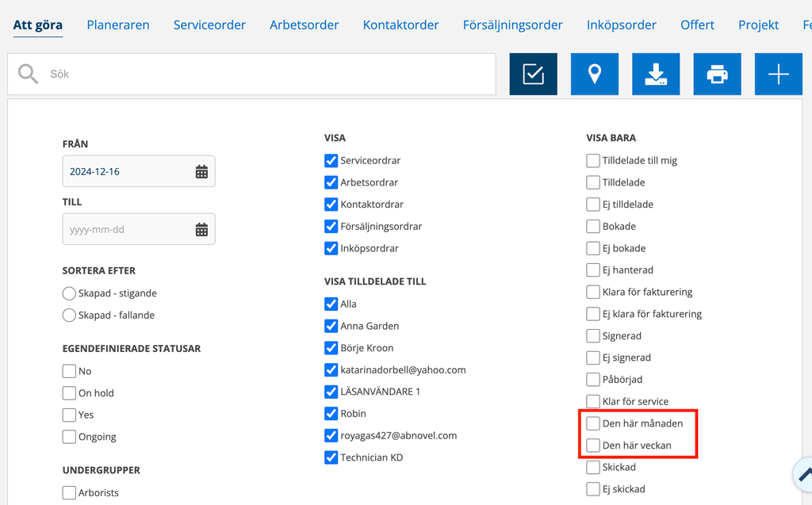Uncheck the Serviceordrar checkbox
812x505 pixels.
331,161
